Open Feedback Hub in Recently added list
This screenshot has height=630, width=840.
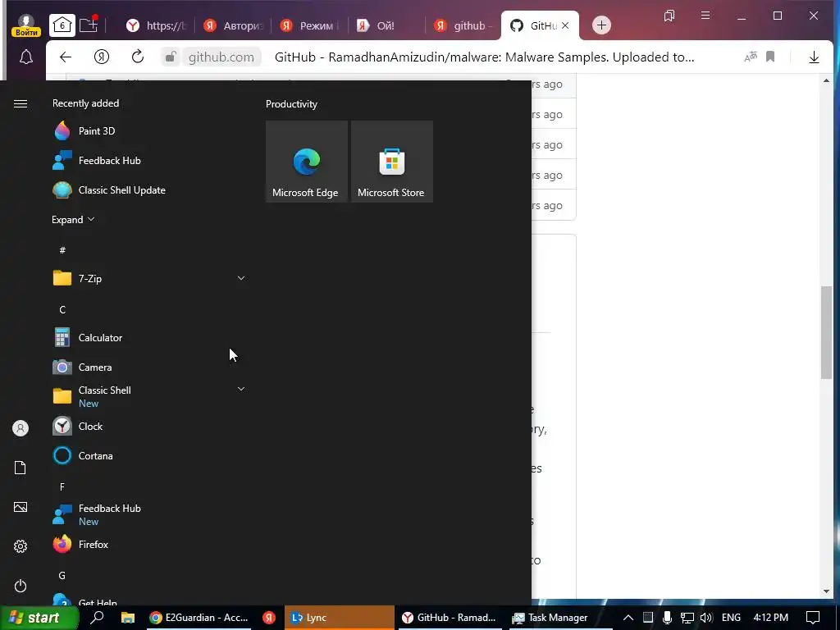click(148, 160)
